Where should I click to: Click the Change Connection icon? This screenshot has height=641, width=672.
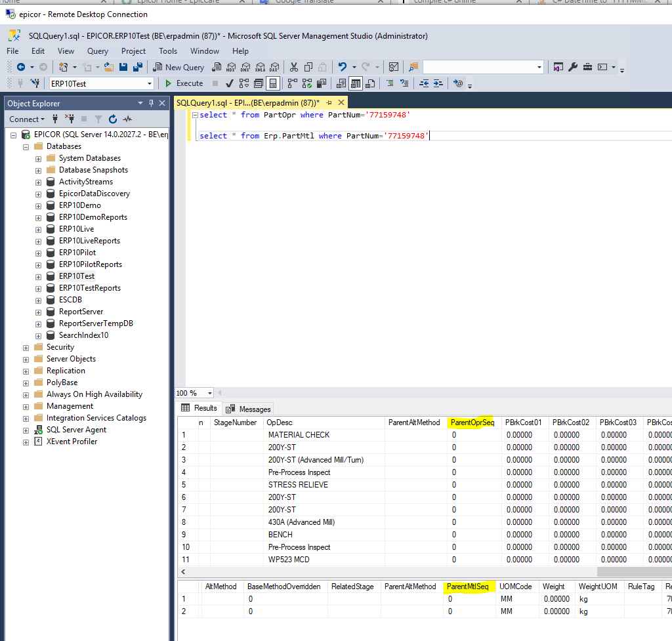tap(35, 83)
